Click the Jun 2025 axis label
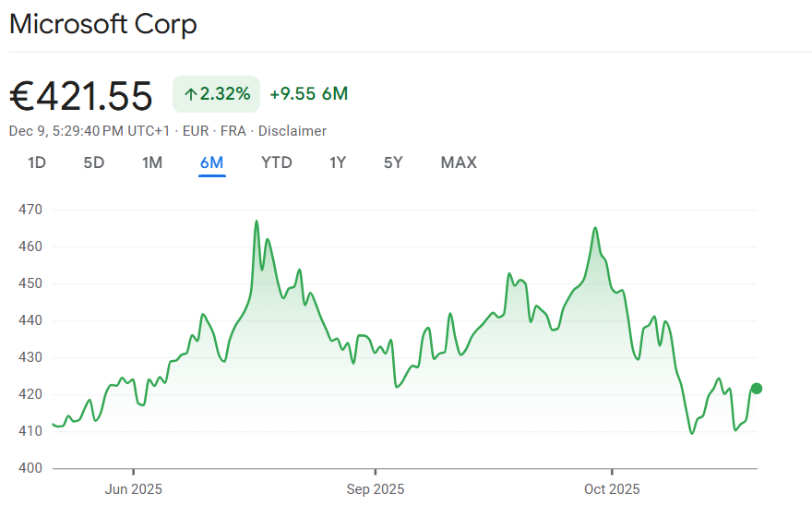Screen dimensions: 812x505 tap(134, 488)
